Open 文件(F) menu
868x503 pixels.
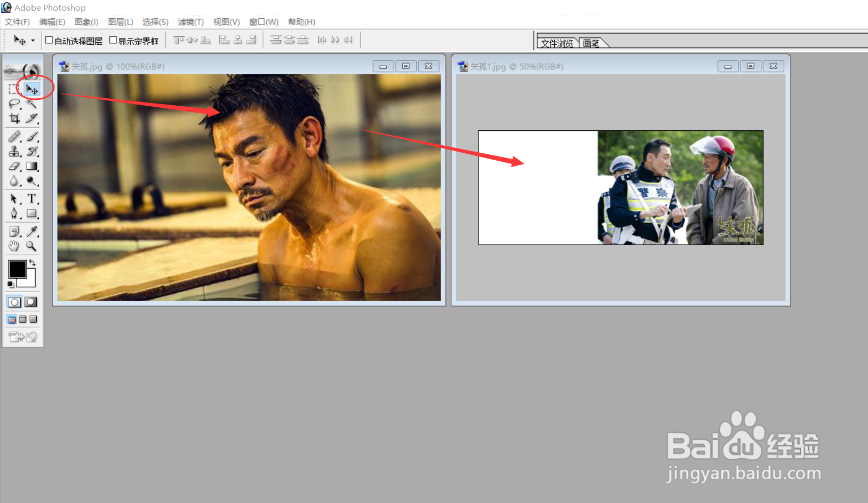(17, 22)
